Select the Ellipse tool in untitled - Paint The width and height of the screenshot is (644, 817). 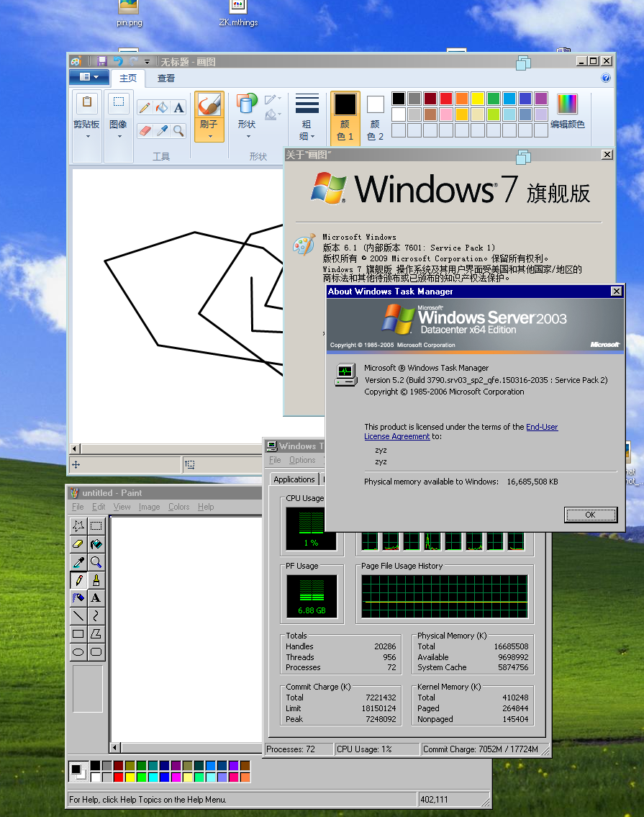tap(78, 652)
